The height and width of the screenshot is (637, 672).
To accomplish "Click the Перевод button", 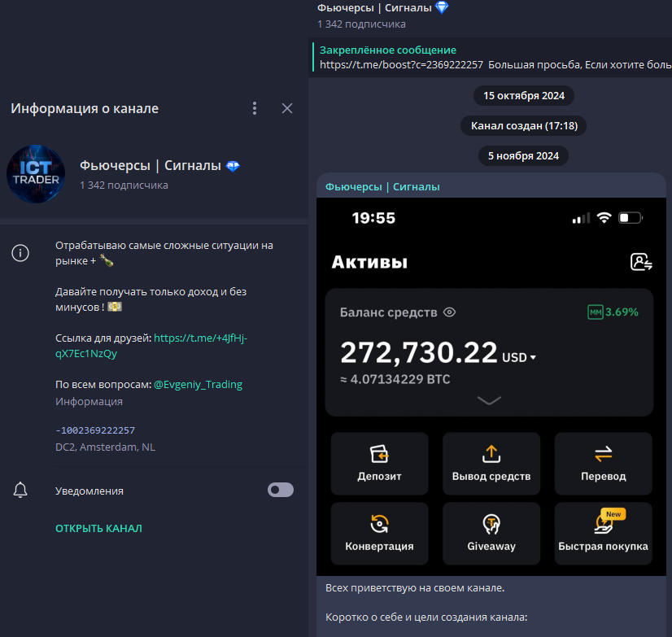I will click(x=604, y=464).
